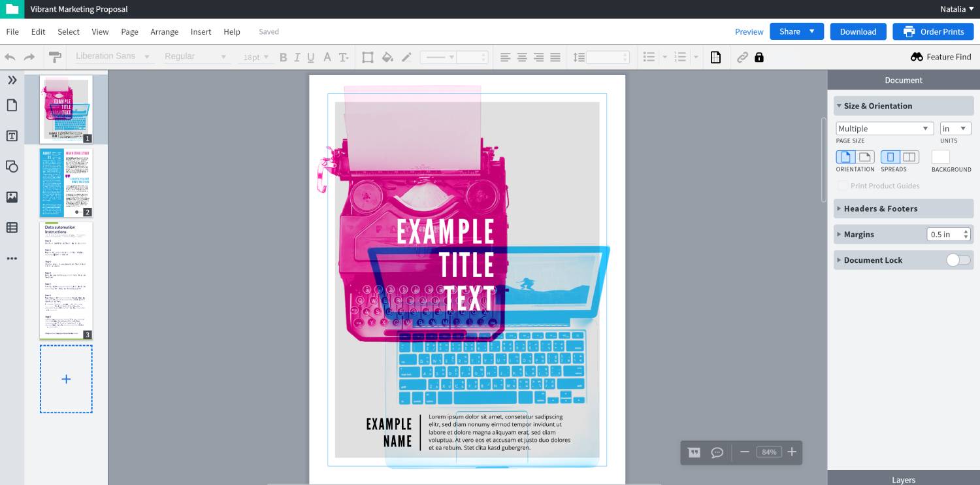This screenshot has height=485, width=980.
Task: Select landscape orientation option
Action: pyautogui.click(x=865, y=157)
